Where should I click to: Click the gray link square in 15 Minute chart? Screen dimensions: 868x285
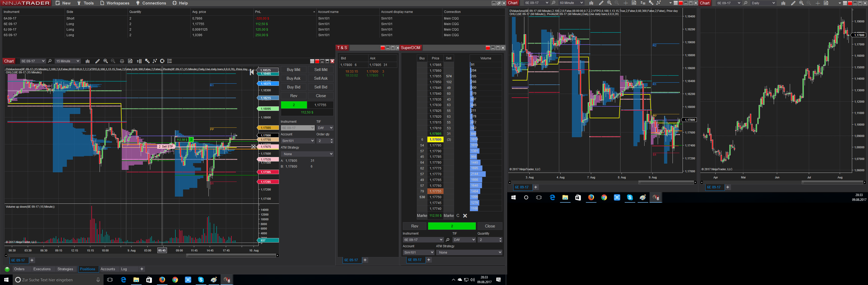[312, 61]
